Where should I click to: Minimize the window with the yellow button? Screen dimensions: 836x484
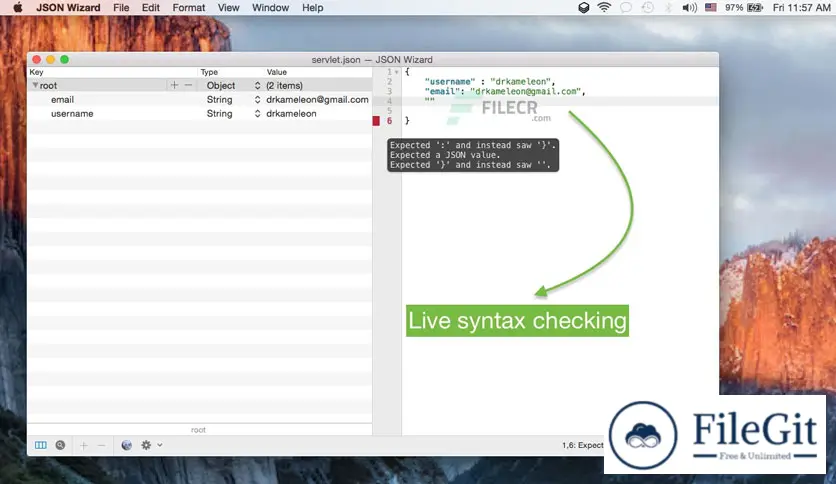coord(50,59)
